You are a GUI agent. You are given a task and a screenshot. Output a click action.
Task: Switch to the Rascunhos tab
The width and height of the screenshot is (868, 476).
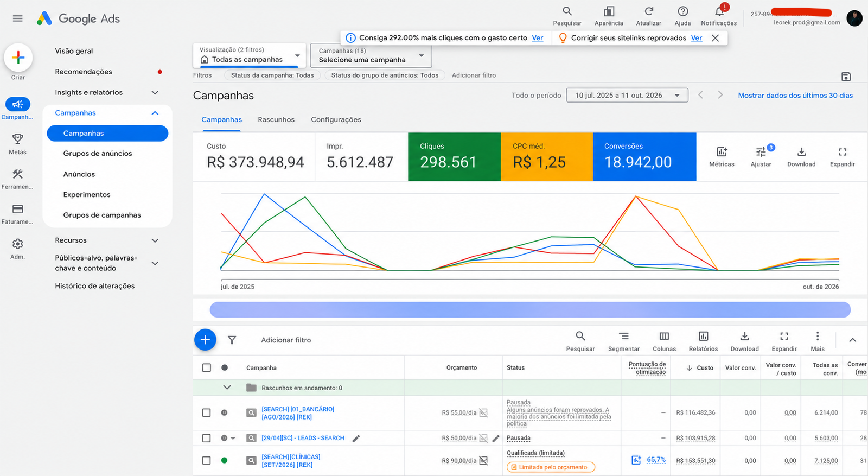(276, 119)
